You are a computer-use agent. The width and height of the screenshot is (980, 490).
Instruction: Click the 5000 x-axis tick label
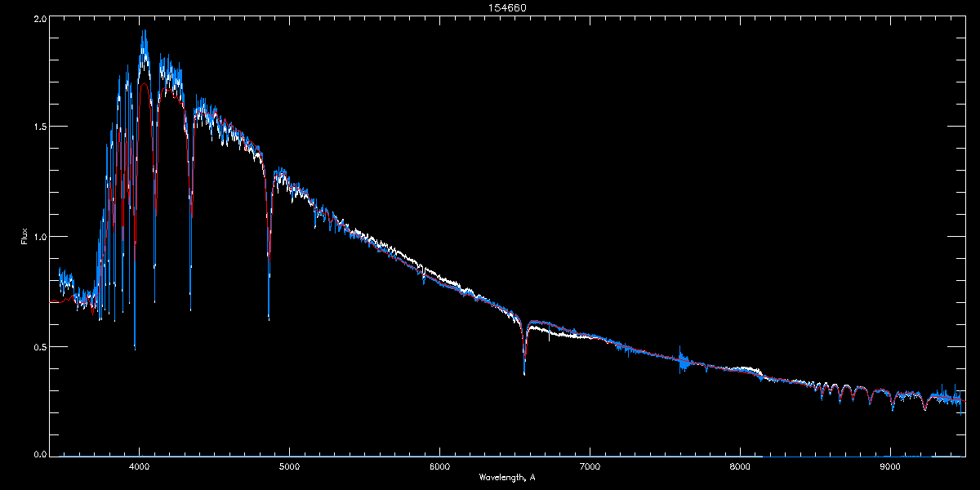point(290,467)
